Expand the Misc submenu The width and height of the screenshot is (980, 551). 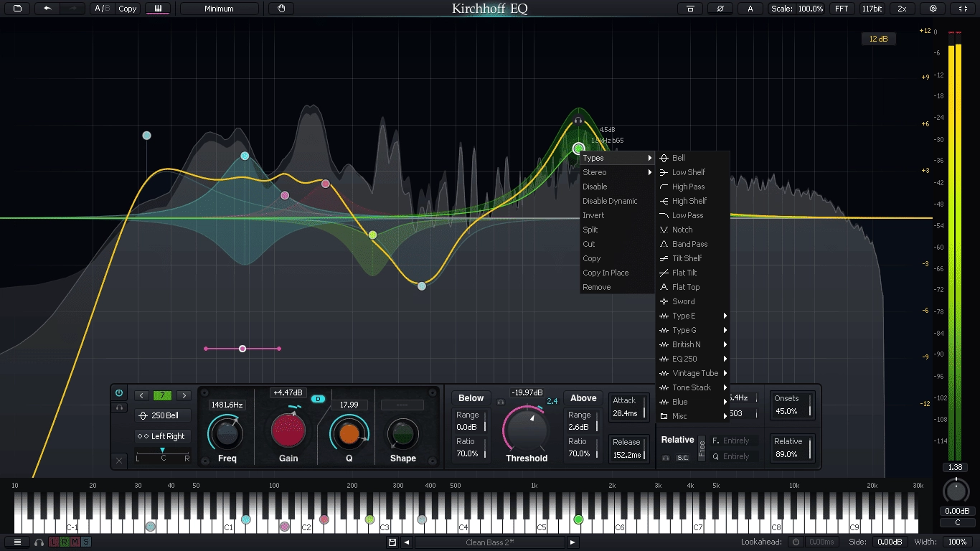coord(692,416)
